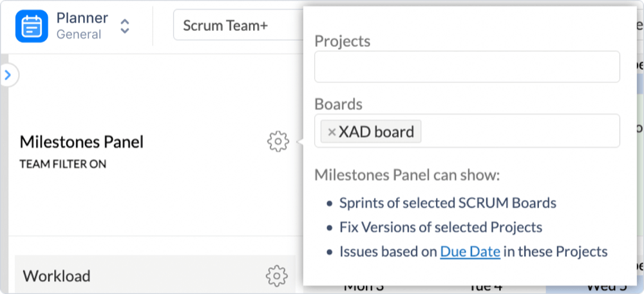The image size is (644, 294).
Task: Click the Planner title text
Action: 82,17
